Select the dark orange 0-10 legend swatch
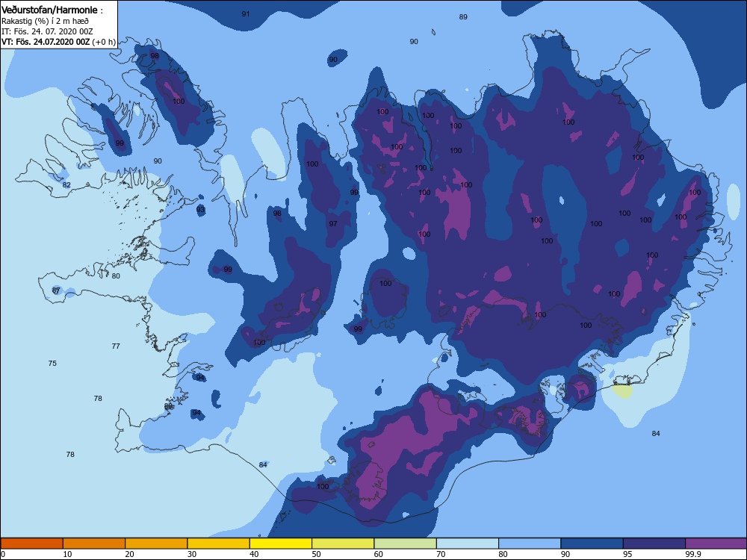Screen dimensions: 747x560 click(31, 544)
